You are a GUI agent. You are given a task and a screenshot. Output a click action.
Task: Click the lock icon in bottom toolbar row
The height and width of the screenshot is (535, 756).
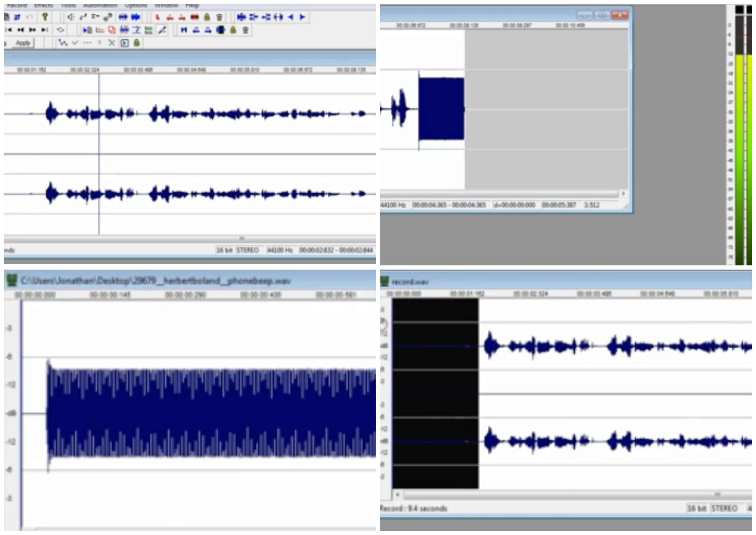(x=137, y=43)
